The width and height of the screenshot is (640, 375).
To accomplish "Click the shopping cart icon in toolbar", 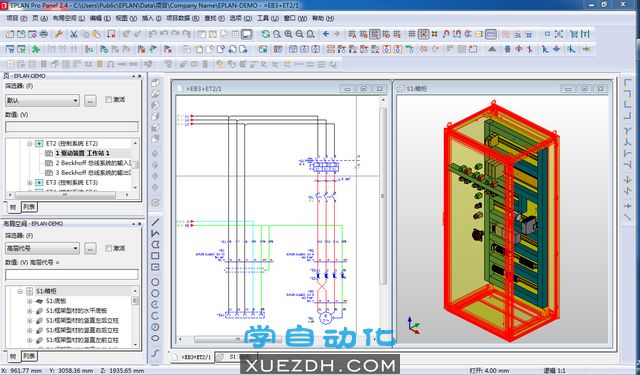I will point(574,34).
